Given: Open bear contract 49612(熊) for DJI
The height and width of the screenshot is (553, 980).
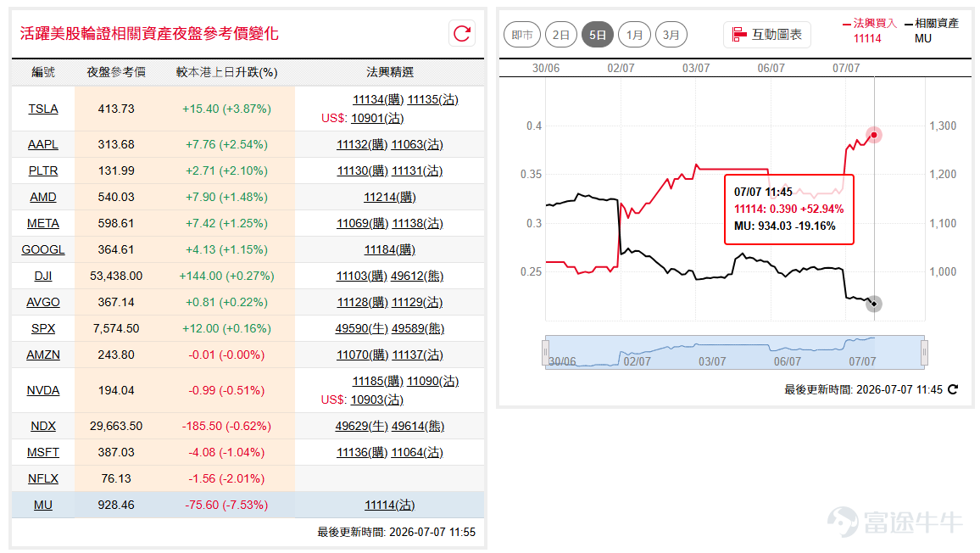Looking at the screenshot, I should pyautogui.click(x=417, y=276).
